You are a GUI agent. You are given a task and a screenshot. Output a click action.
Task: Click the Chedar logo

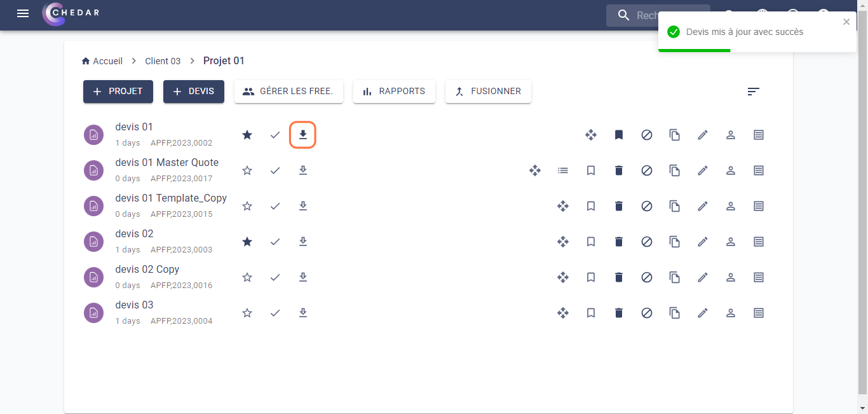71,14
